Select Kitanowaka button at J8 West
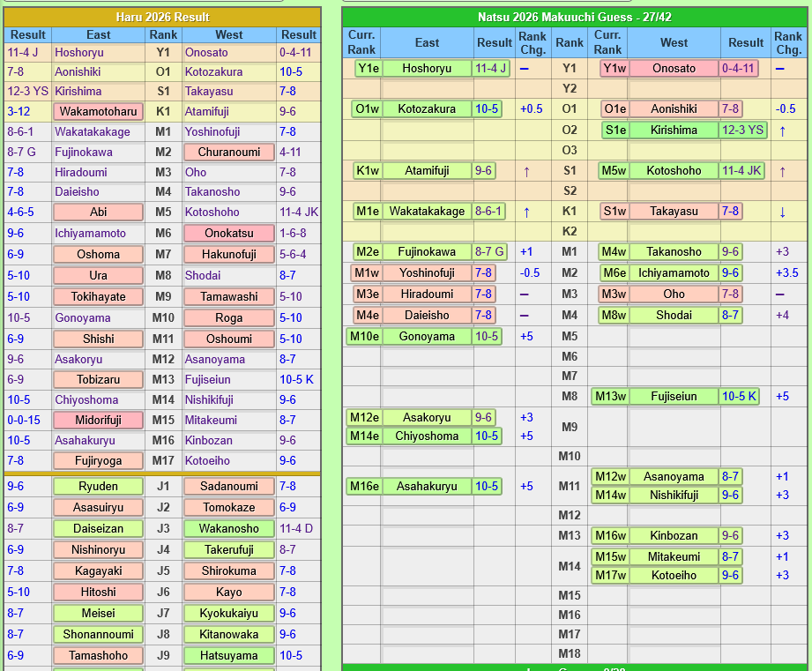812x671 pixels. point(229,635)
